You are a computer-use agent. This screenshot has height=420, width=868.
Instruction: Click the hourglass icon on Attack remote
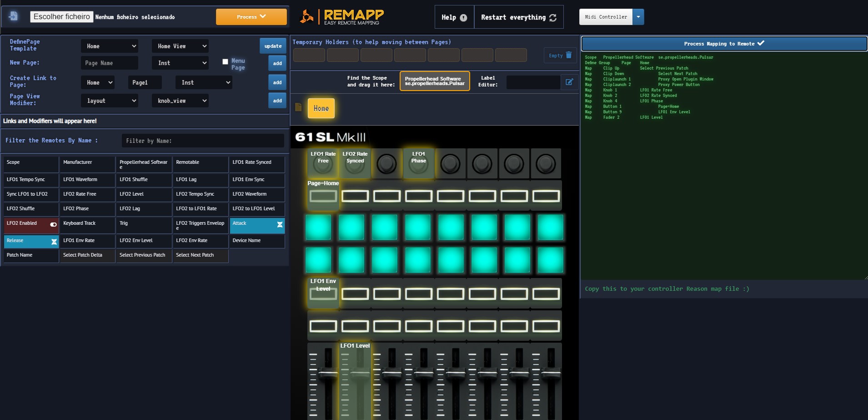[x=280, y=224]
